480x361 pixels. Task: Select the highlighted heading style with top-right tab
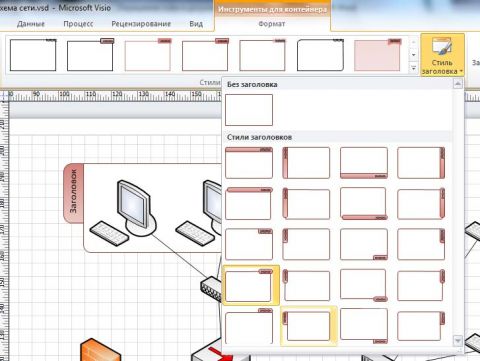251,285
